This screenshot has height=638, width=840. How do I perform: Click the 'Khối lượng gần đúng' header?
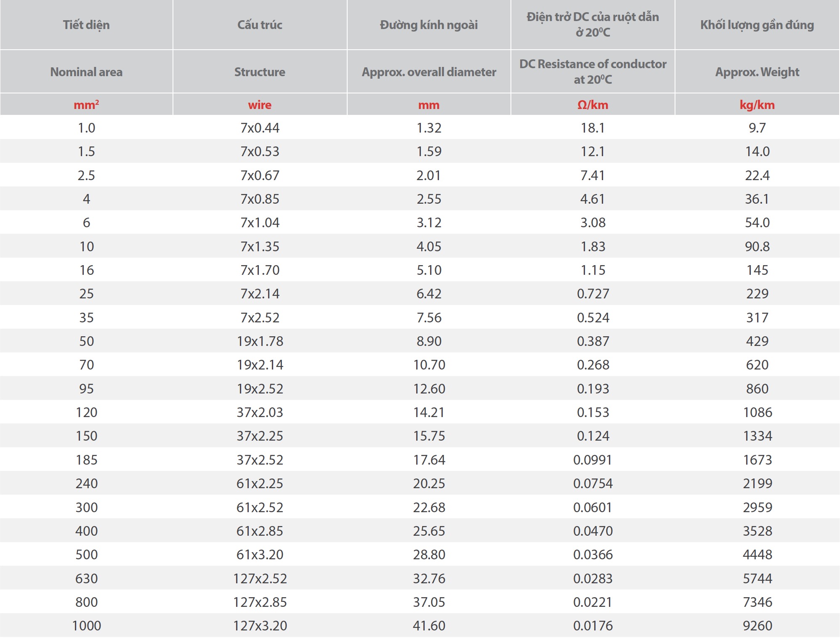pyautogui.click(x=757, y=25)
